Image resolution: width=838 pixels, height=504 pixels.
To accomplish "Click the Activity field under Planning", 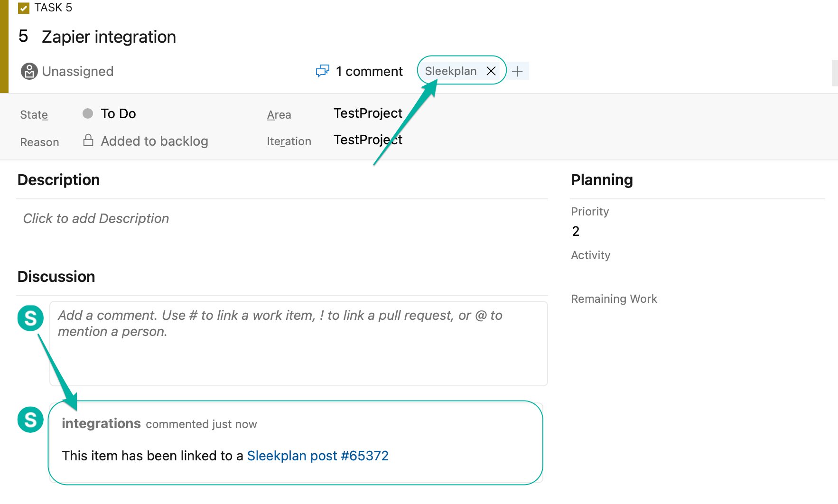I will click(590, 255).
